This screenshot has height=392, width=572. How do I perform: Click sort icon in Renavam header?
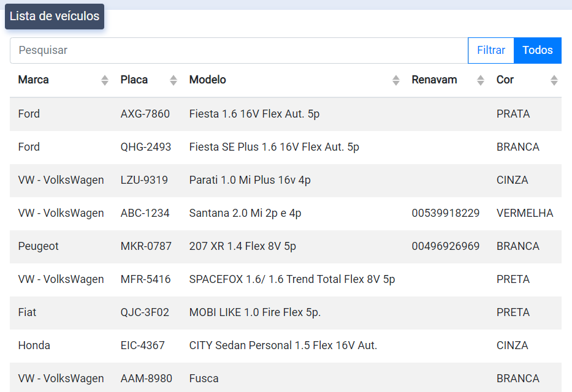point(481,80)
